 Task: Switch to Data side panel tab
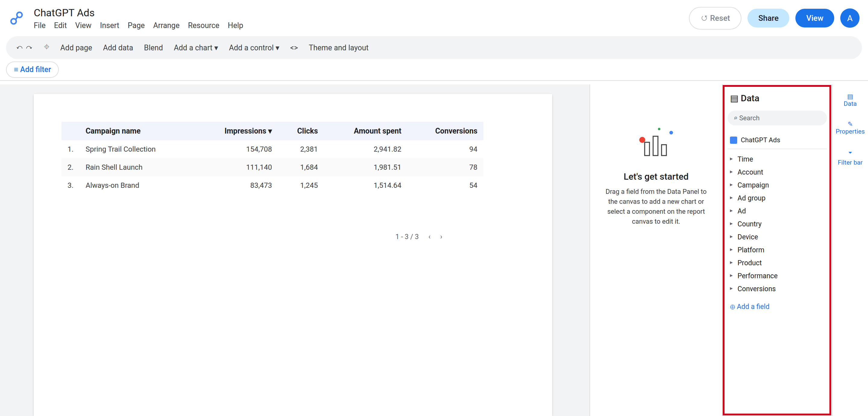(850, 100)
